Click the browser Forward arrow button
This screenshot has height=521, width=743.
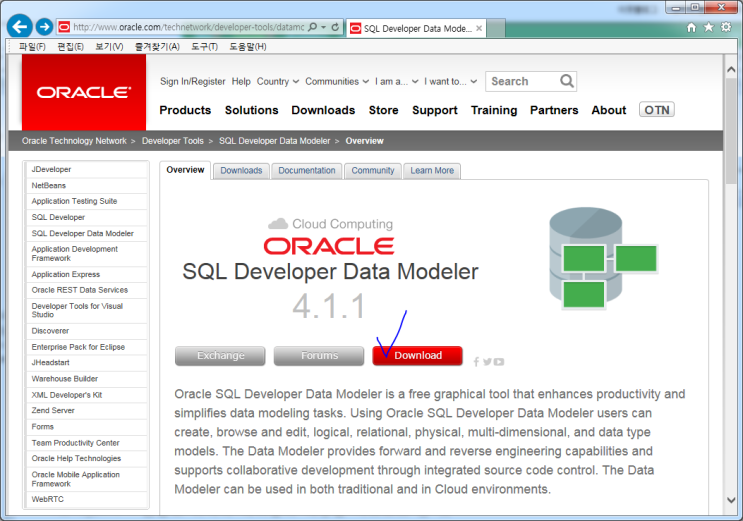[x=45, y=27]
